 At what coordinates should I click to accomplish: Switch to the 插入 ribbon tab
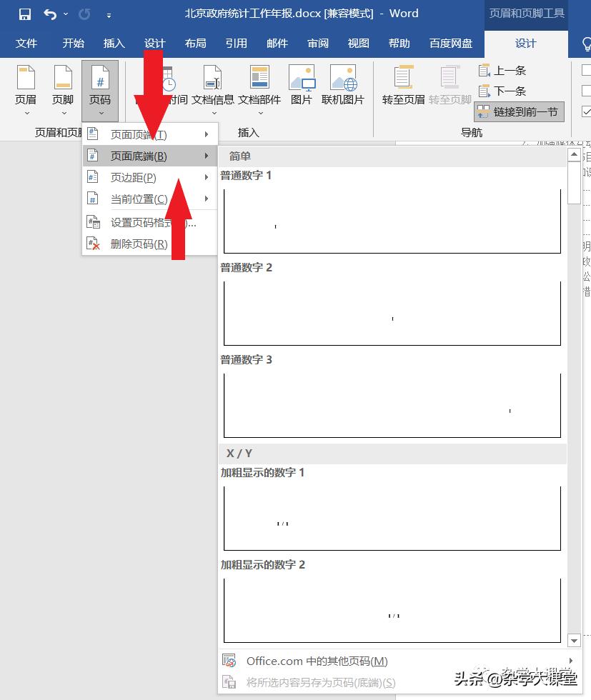point(114,44)
